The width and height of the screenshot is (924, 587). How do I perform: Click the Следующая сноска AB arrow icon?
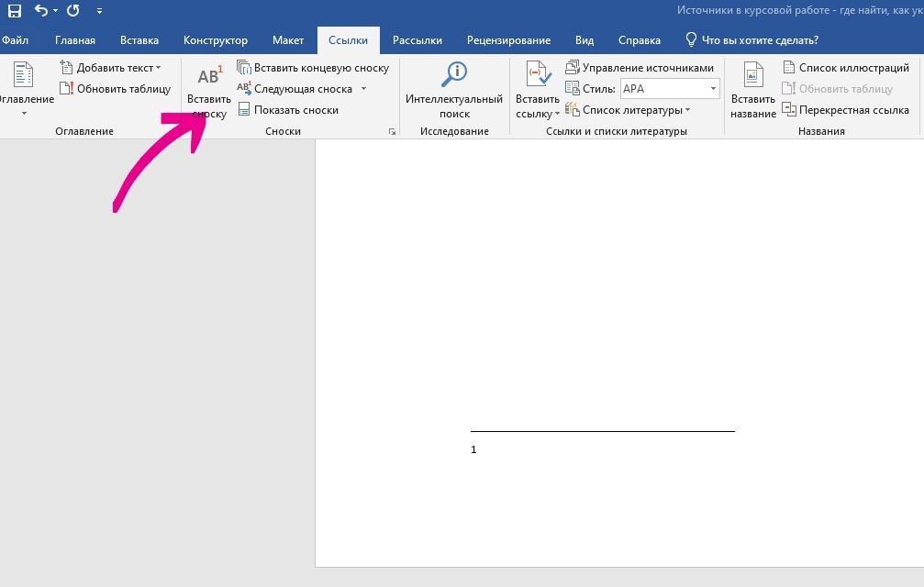pos(243,88)
